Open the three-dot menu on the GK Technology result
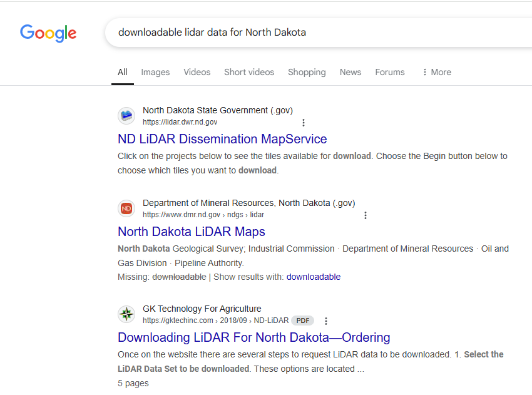This screenshot has height=395, width=532. pos(326,321)
